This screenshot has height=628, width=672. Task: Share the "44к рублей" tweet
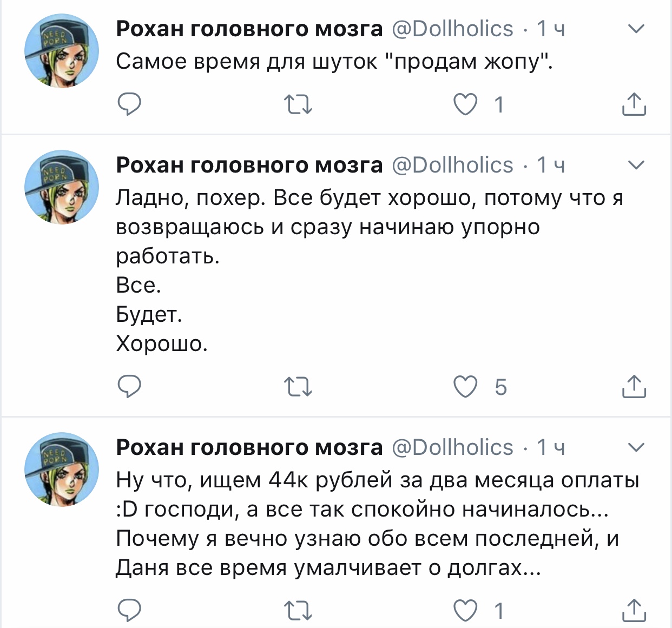[x=634, y=610]
